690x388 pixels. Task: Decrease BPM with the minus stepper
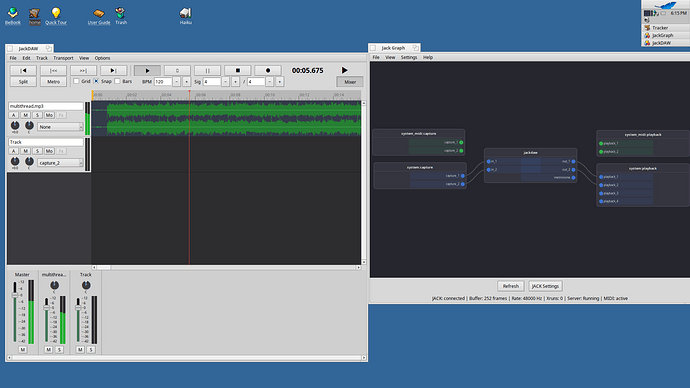click(x=176, y=82)
